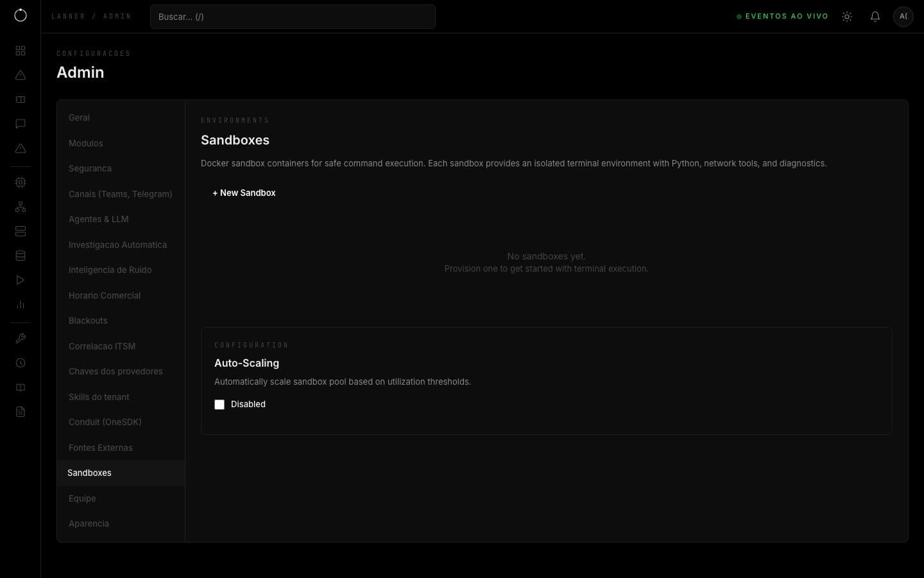924x578 pixels.
Task: Open the bar chart icon in sidebar
Action: pos(21,304)
